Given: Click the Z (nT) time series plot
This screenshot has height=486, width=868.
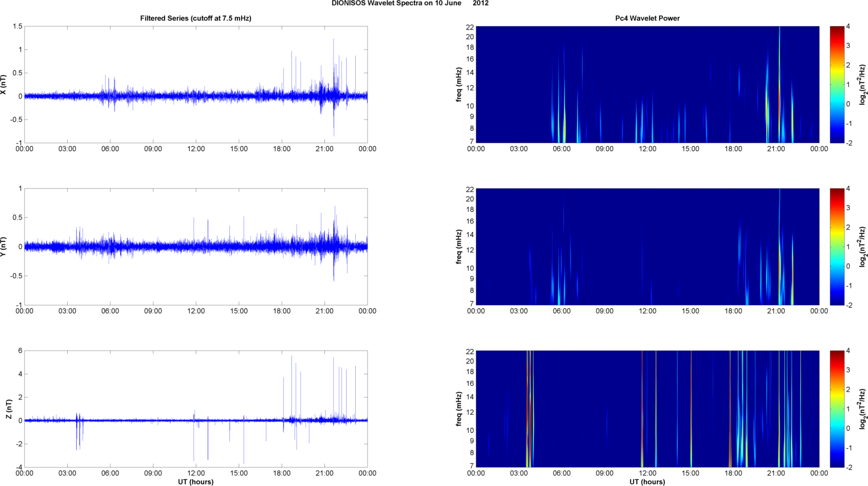Looking at the screenshot, I should tap(195, 409).
